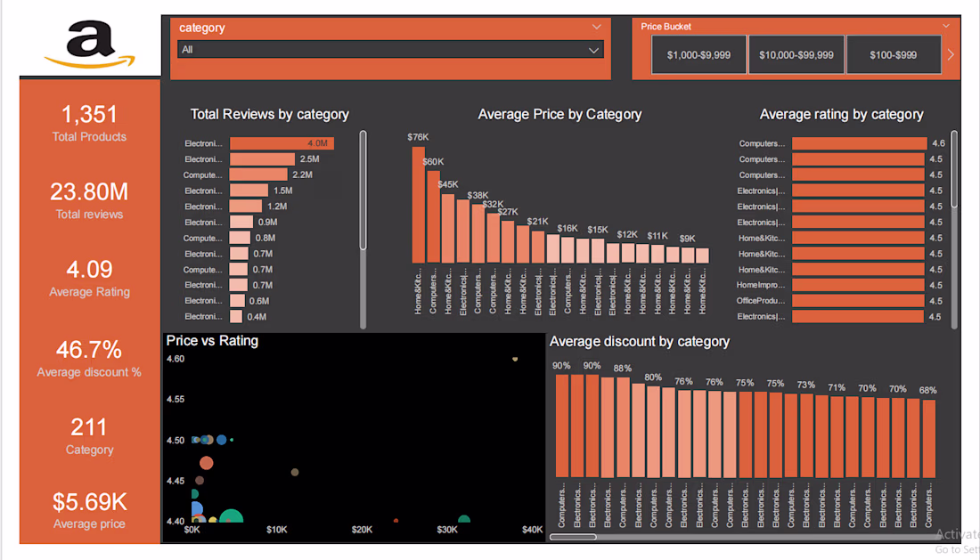
Task: Select the 0.8M reviews bar
Action: [240, 238]
